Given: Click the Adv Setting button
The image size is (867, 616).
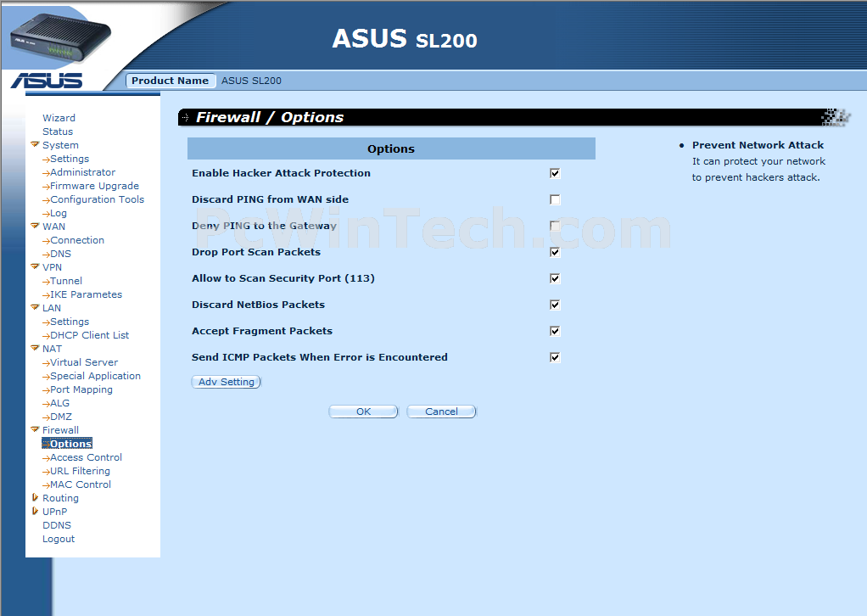Looking at the screenshot, I should (227, 382).
